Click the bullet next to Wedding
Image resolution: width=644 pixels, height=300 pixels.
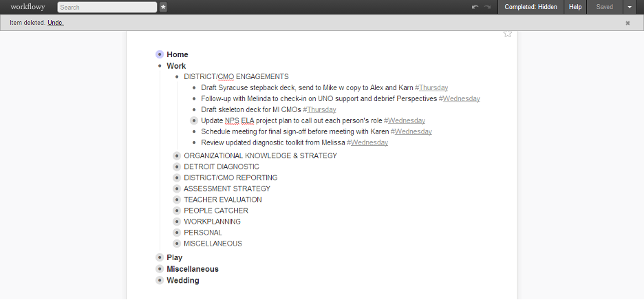[160, 281]
